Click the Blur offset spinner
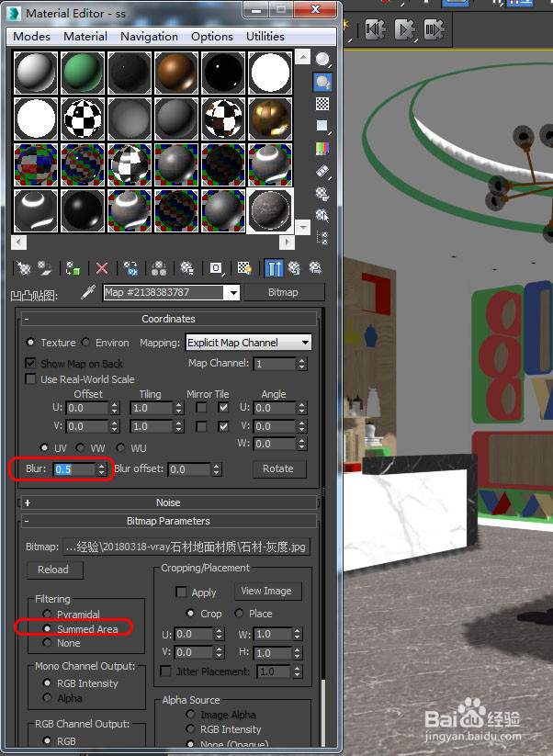Screen dimensions: 553x756 click(217, 469)
